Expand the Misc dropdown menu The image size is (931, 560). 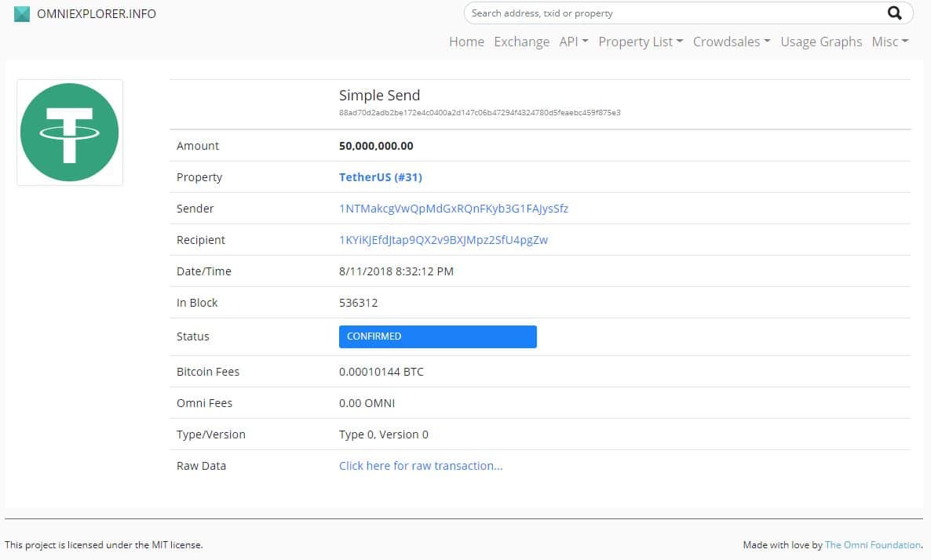889,42
